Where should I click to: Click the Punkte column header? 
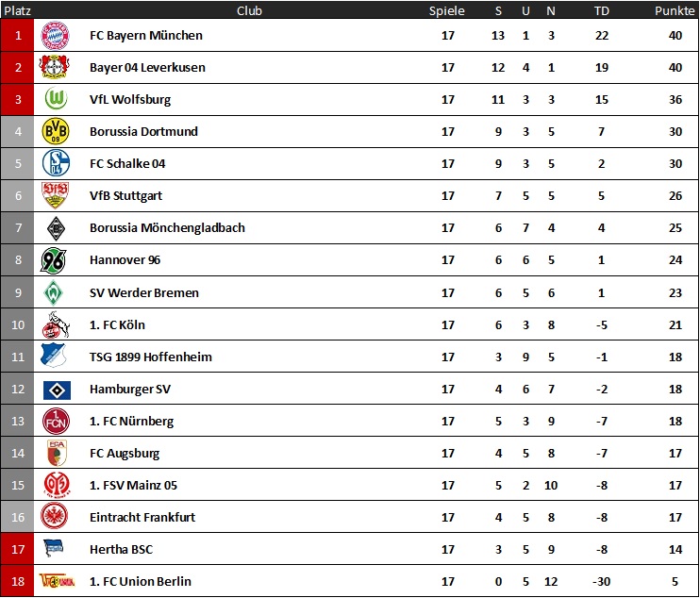675,11
